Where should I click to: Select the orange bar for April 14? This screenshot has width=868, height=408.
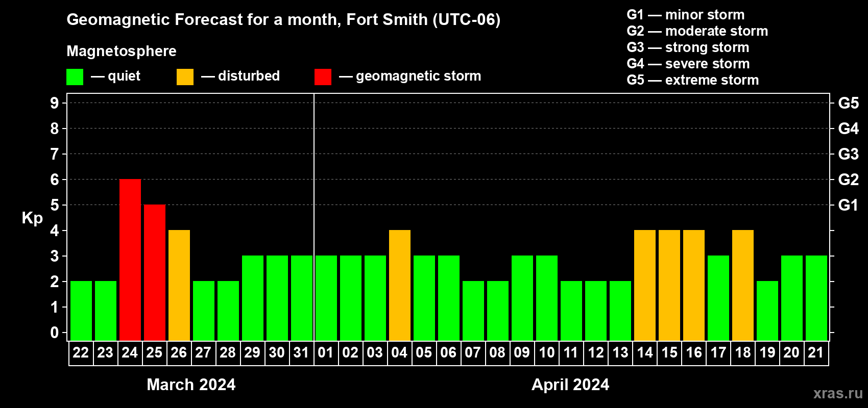click(645, 285)
